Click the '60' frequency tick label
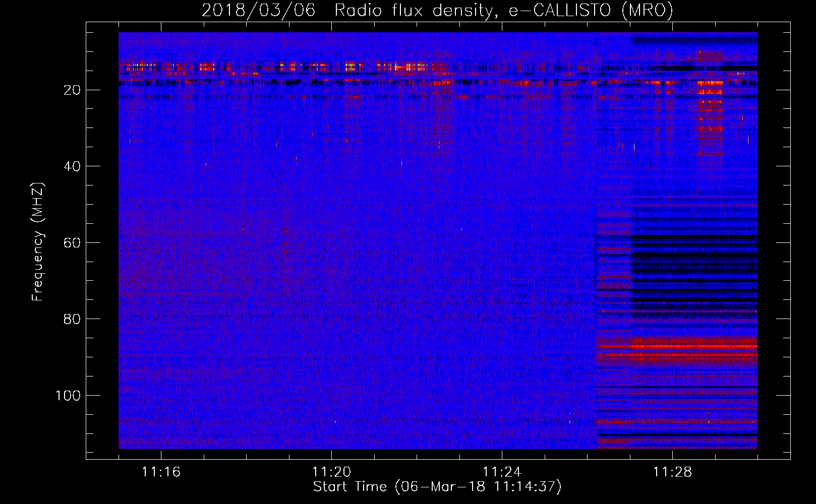This screenshot has width=816, height=504. (x=72, y=243)
